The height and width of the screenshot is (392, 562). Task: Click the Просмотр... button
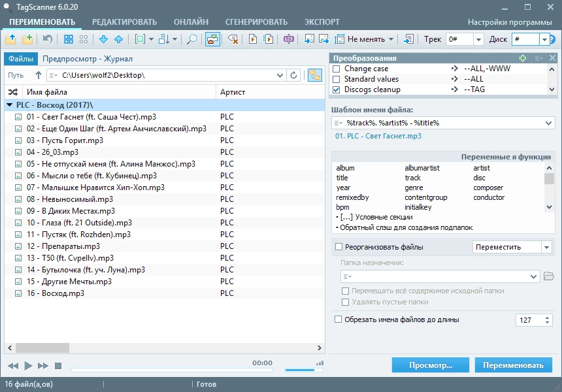(431, 365)
